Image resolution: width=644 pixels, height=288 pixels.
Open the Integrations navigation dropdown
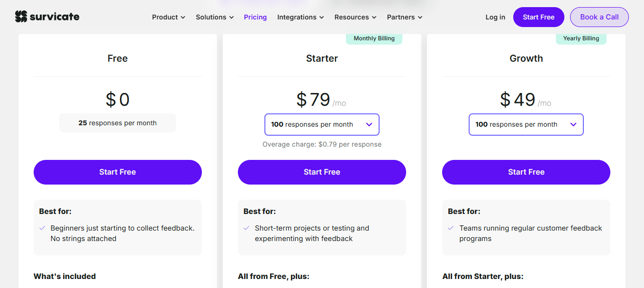(x=300, y=17)
